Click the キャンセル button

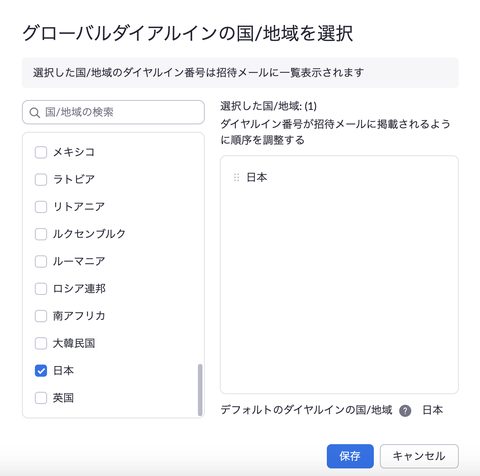(x=419, y=456)
